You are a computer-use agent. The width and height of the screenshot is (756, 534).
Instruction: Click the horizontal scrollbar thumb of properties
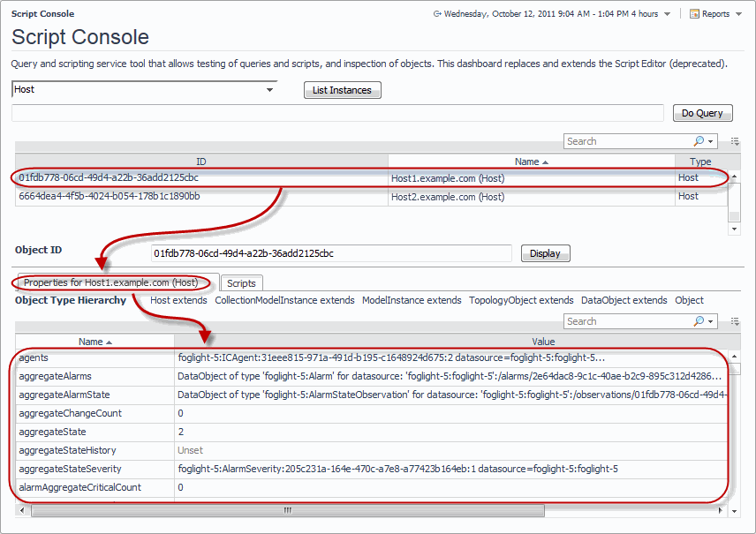[288, 510]
